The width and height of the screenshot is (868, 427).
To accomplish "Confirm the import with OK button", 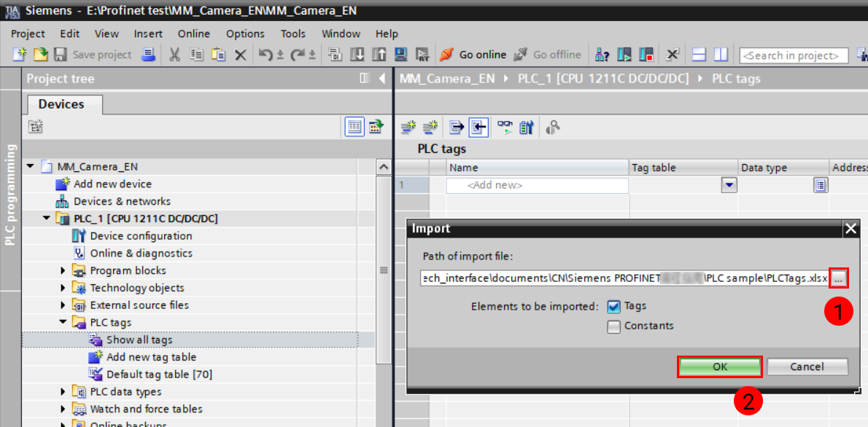I will coord(719,367).
